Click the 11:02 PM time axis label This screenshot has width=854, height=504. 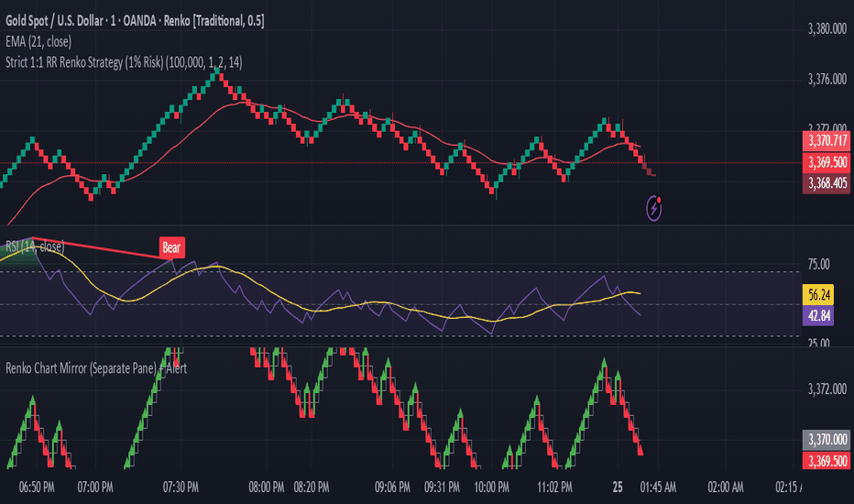(x=555, y=488)
